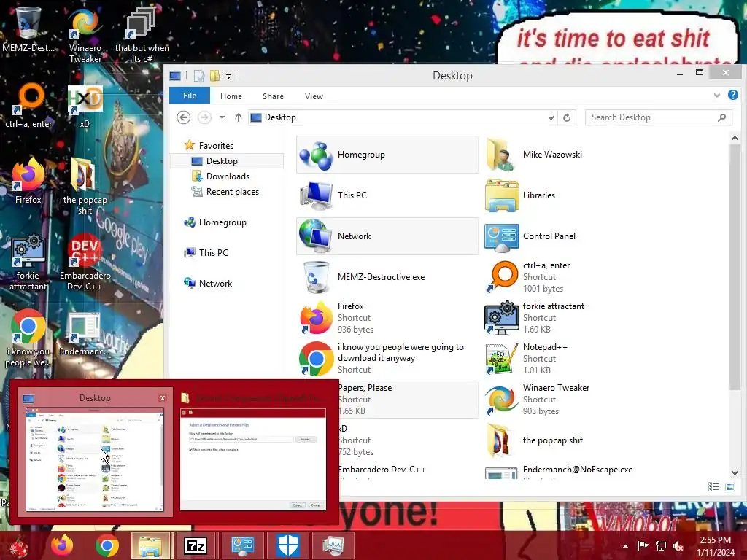Select Downloads in the navigation pane
Viewport: 747px width, 560px height.
pyautogui.click(x=228, y=176)
